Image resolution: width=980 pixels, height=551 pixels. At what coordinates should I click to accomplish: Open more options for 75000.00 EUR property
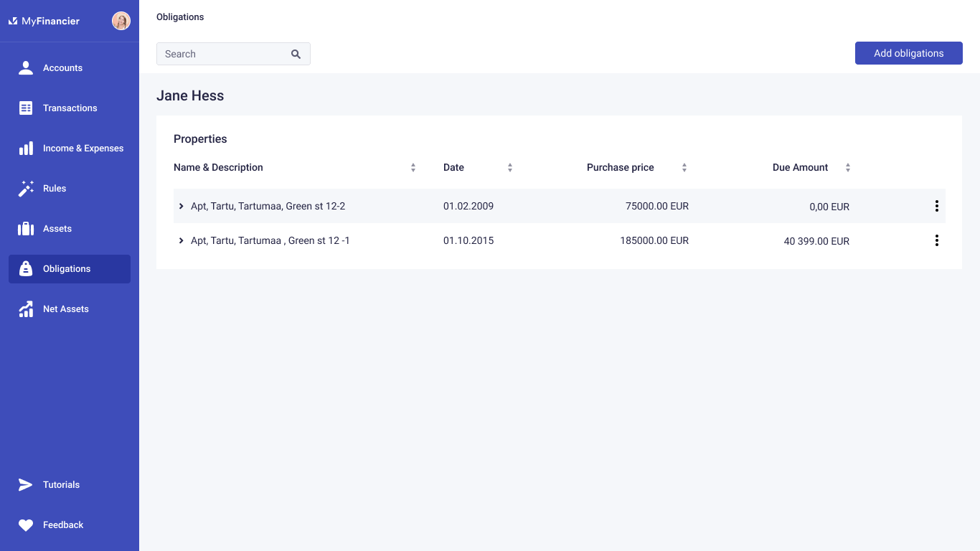click(x=936, y=207)
